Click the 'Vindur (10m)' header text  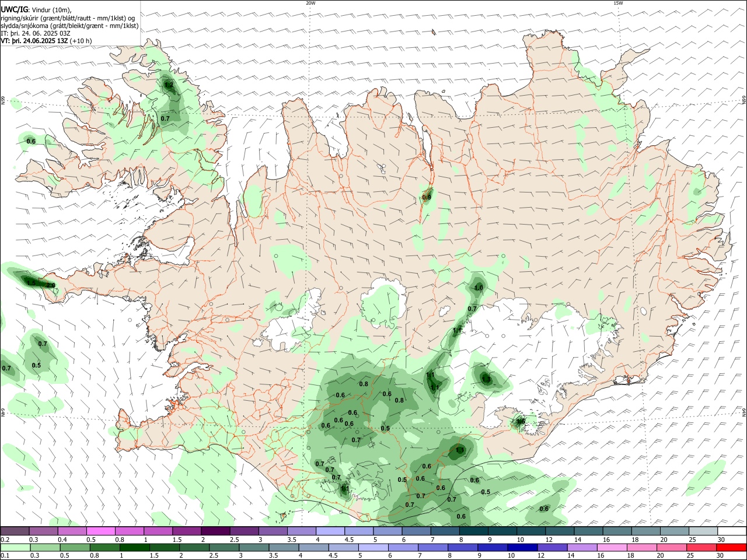pos(51,10)
